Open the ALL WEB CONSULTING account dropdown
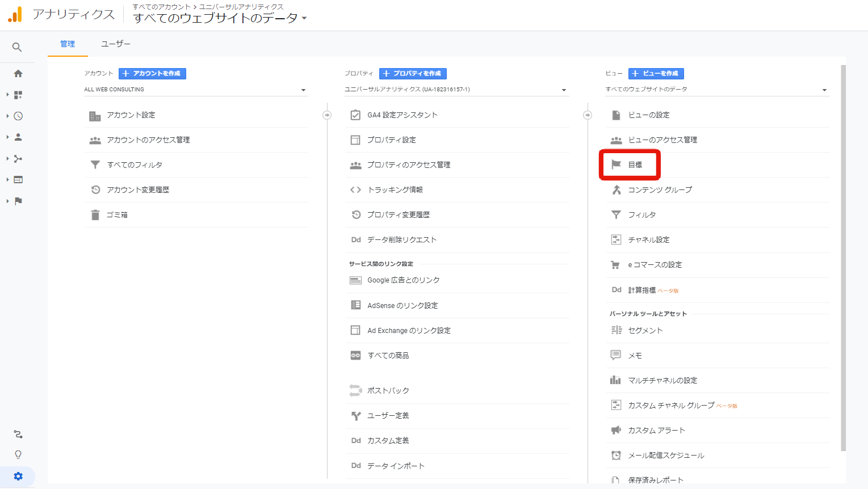This screenshot has height=489, width=868. click(x=196, y=90)
